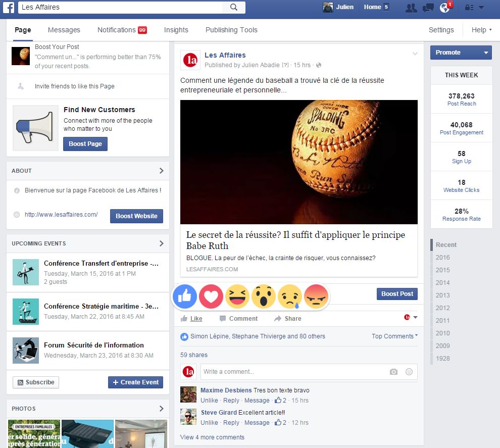Open the account menu dropdown arrow
The width and height of the screenshot is (500, 448).
click(481, 8)
